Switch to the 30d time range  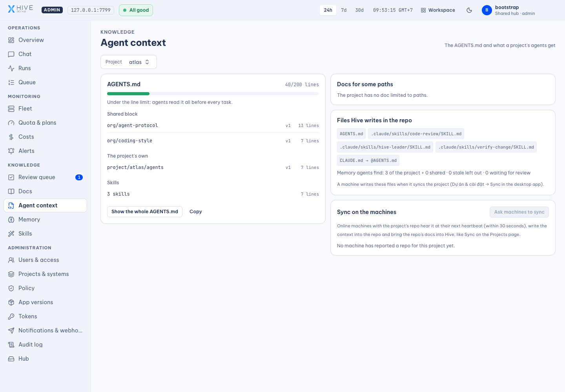(x=359, y=10)
